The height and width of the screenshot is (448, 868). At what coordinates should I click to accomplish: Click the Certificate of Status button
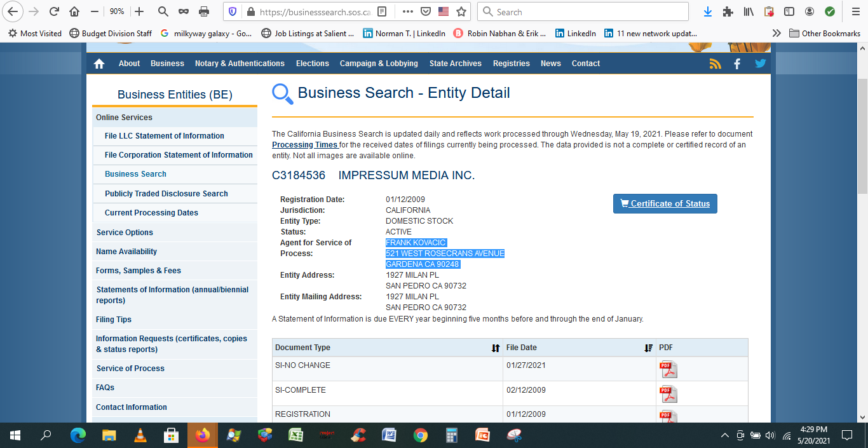pyautogui.click(x=665, y=203)
